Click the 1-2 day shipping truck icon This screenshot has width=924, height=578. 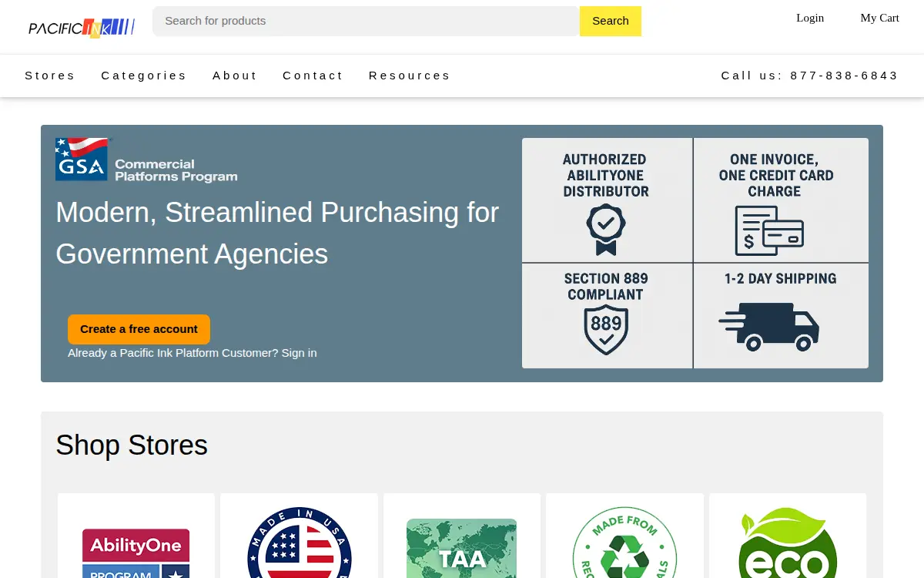point(769,327)
